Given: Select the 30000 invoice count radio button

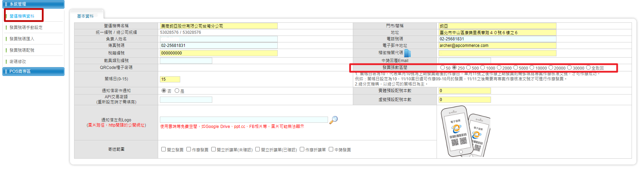Looking at the screenshot, I should pos(569,68).
